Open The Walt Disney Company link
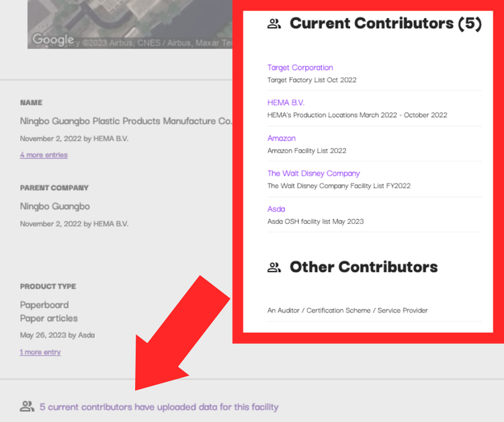The width and height of the screenshot is (504, 422). coord(313,173)
